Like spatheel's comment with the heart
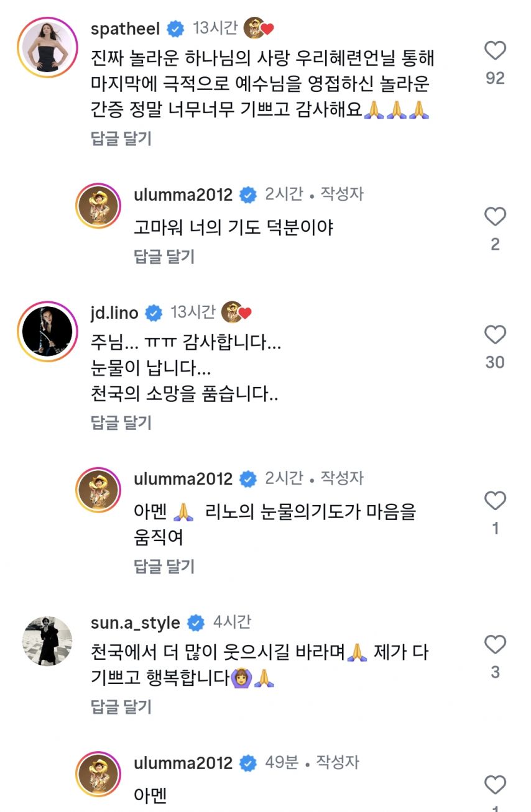Viewport: 531px width, 812px height. tap(495, 50)
